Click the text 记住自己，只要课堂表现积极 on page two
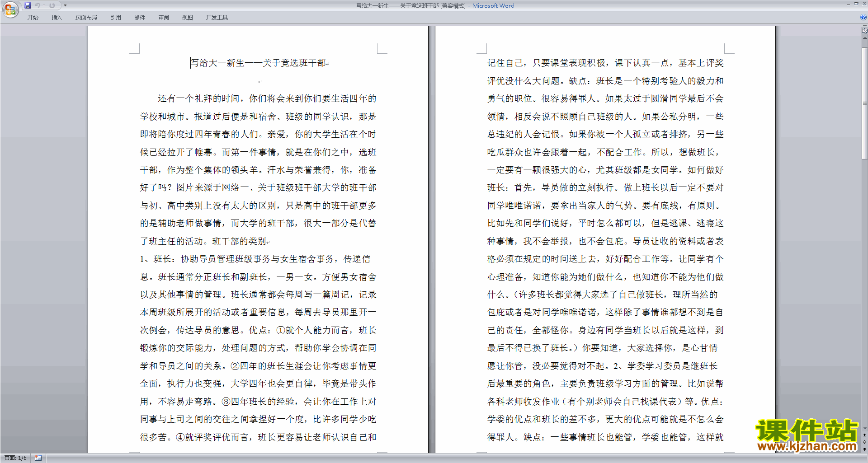 pos(546,63)
